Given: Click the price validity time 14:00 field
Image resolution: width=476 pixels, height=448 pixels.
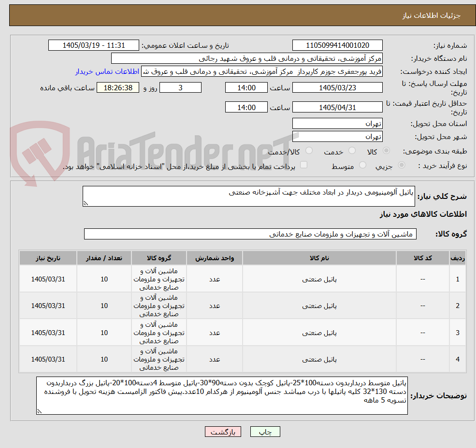Looking at the screenshot, I should click(x=246, y=107).
